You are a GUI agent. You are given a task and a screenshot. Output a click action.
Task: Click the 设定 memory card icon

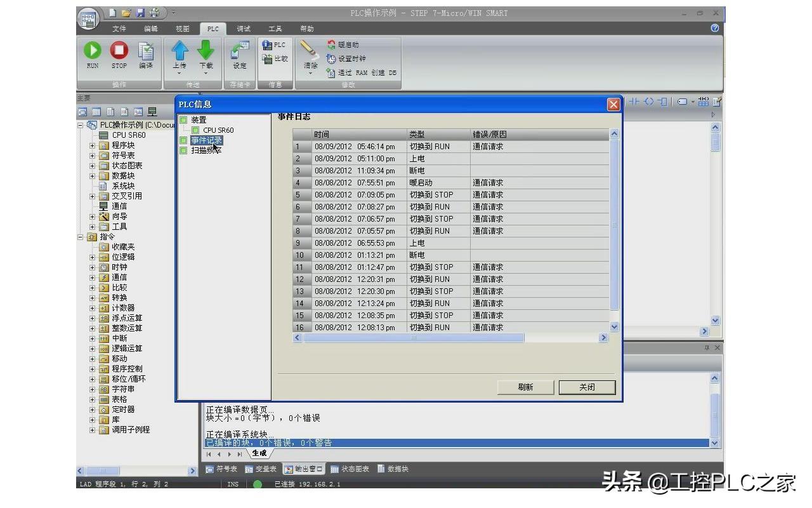click(240, 51)
